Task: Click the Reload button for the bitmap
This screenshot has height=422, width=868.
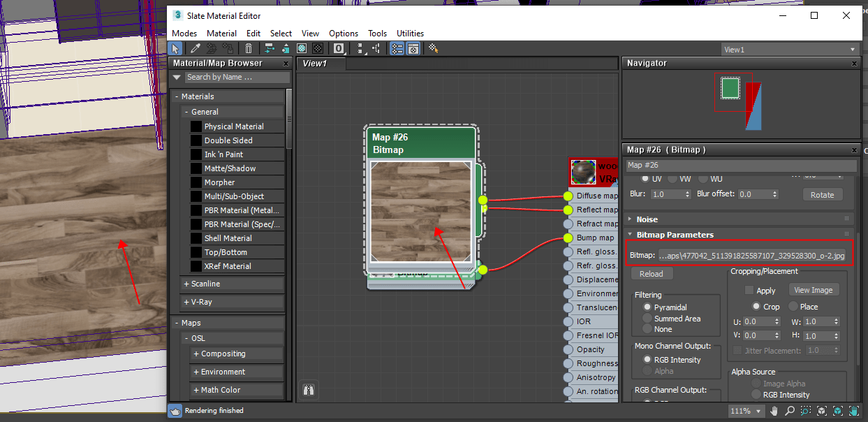Action: 651,273
